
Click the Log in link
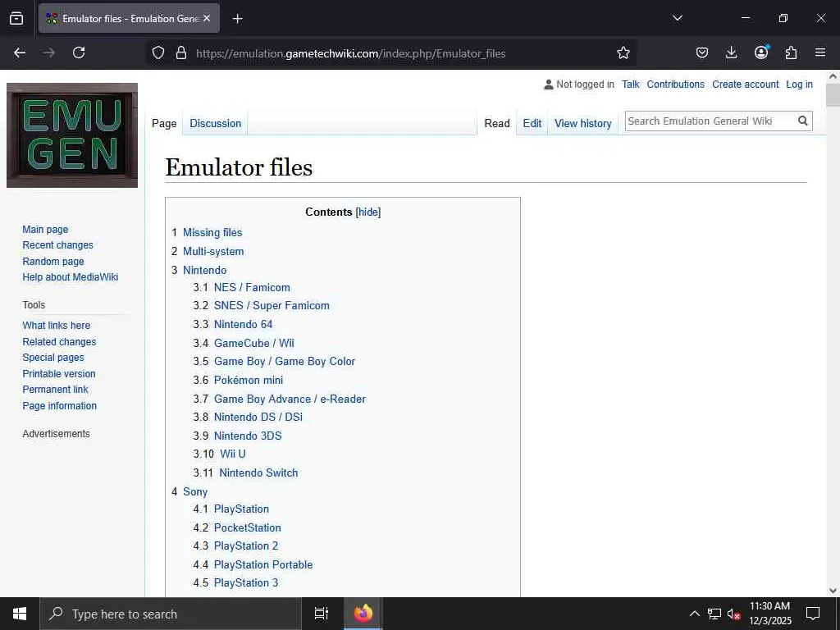tap(799, 84)
